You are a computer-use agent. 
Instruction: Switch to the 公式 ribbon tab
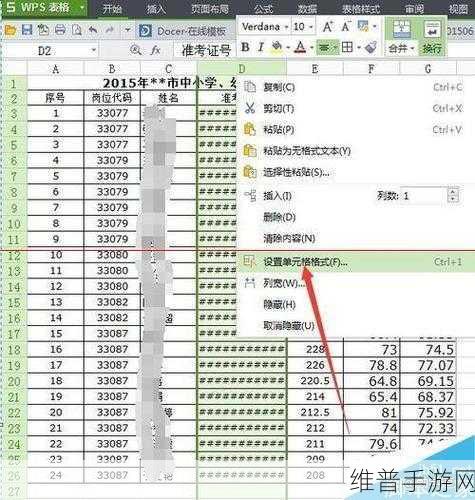tap(264, 9)
